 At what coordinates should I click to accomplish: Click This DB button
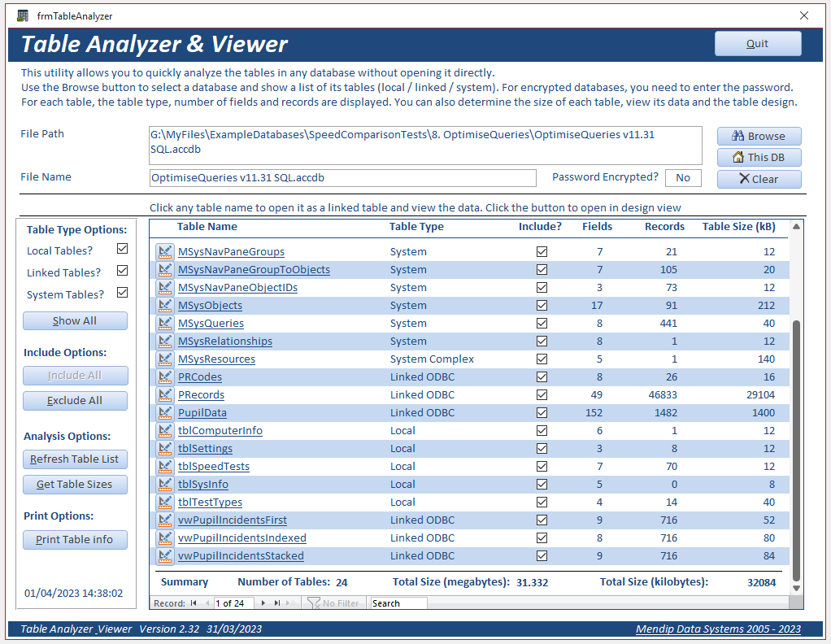[759, 158]
